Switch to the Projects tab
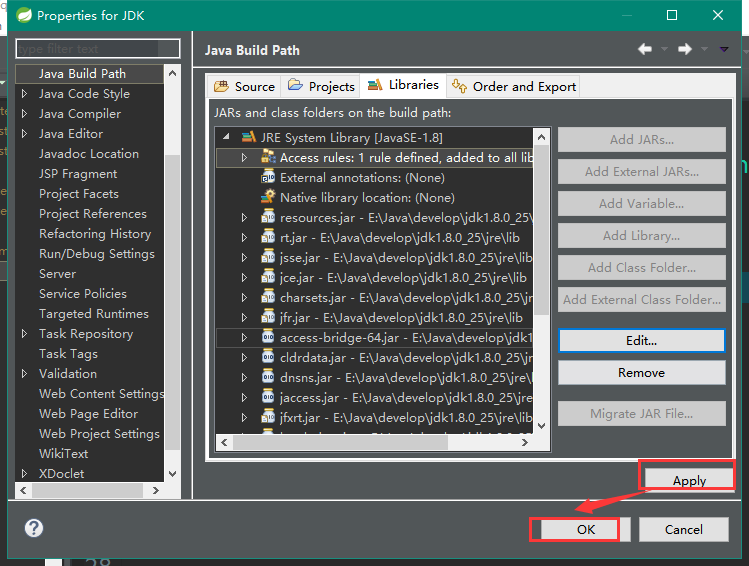Image resolution: width=749 pixels, height=566 pixels. click(321, 86)
